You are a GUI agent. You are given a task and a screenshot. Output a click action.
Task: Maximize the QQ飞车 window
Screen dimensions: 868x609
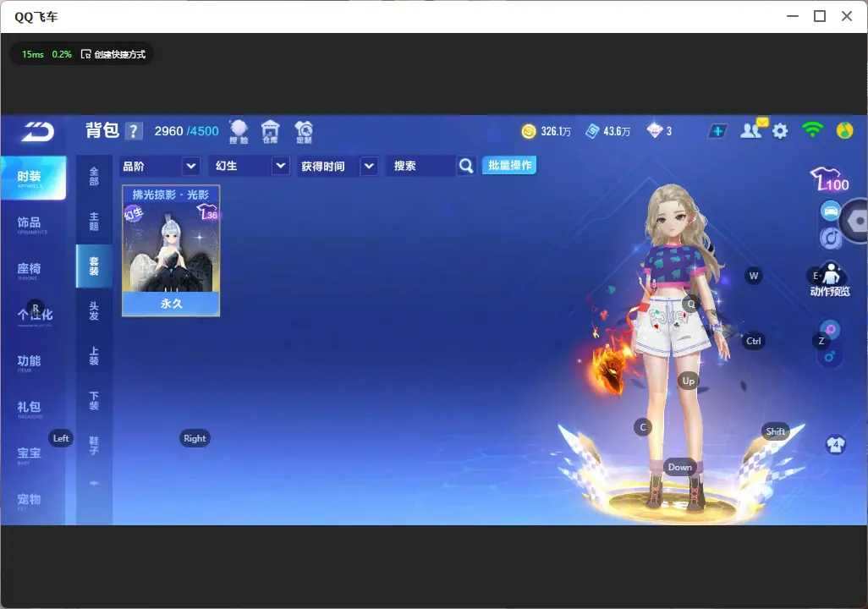pyautogui.click(x=820, y=17)
